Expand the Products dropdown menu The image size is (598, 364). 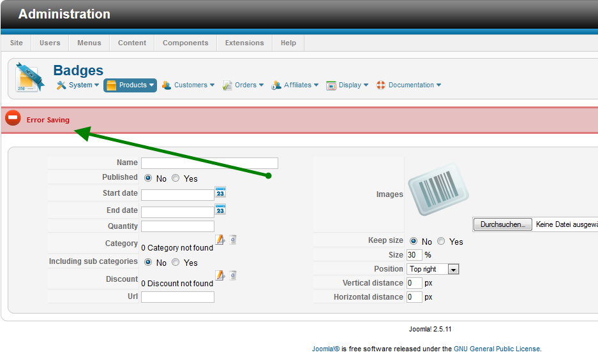[151, 85]
